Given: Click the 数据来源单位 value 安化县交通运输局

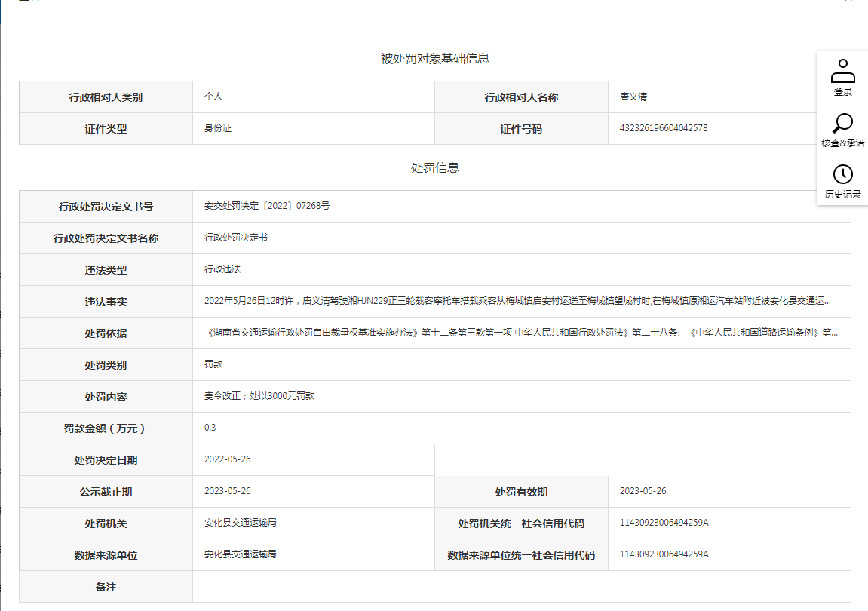Looking at the screenshot, I should coord(241,554).
